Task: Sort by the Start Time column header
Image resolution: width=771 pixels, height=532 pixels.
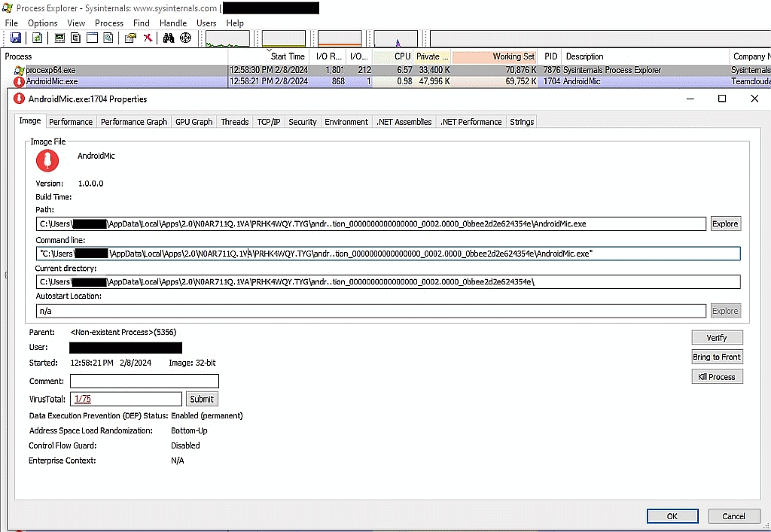Action: [x=270, y=56]
